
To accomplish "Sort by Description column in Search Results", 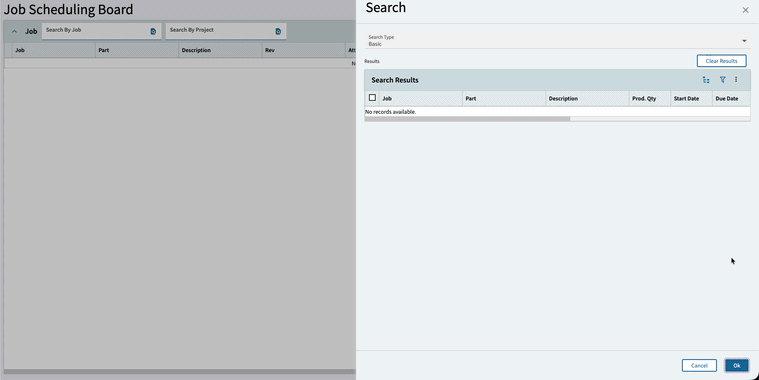I will [587, 98].
